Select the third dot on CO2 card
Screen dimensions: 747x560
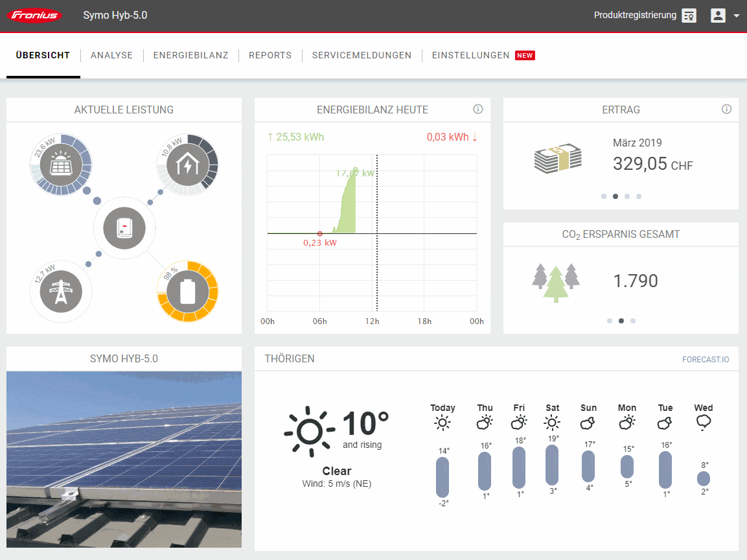click(632, 320)
